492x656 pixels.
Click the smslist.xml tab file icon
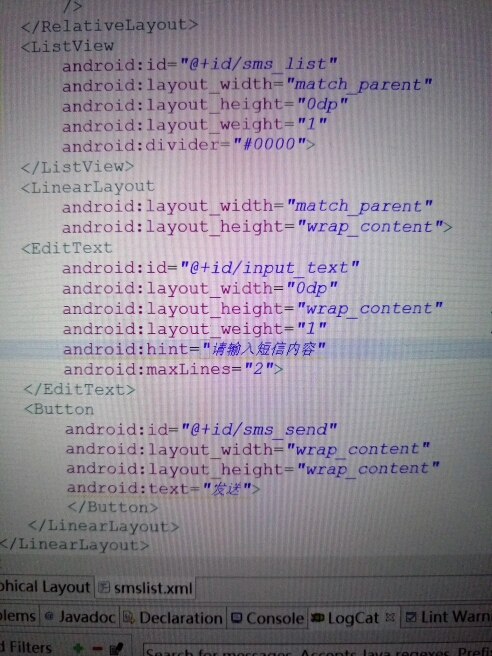103,588
